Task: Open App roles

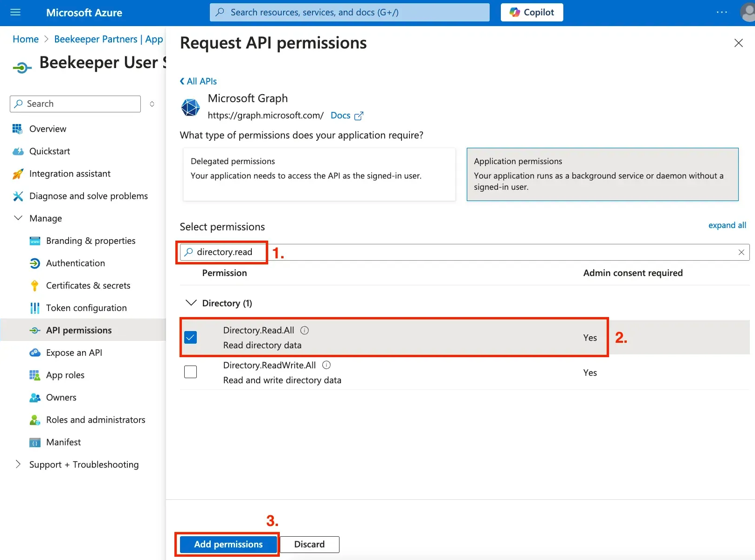Action: pyautogui.click(x=65, y=375)
